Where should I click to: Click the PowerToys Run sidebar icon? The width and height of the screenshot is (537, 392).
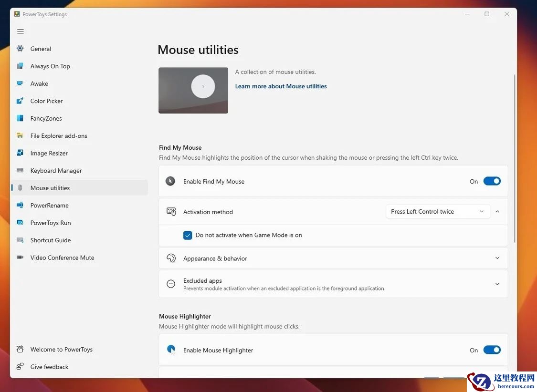tap(20, 223)
